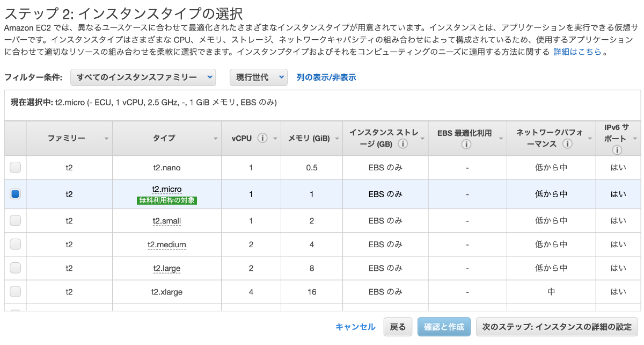This screenshot has height=345, width=644.
Task: Click the t2.micro type name
Action: pyautogui.click(x=167, y=189)
